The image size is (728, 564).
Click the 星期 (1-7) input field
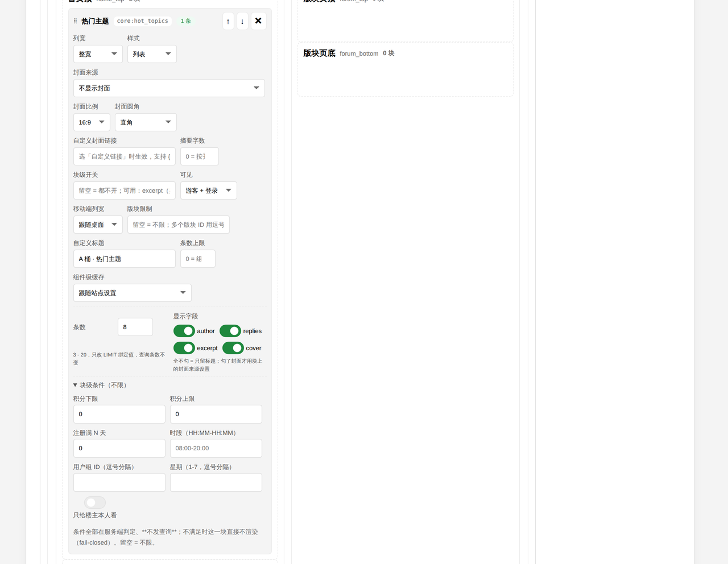216,482
